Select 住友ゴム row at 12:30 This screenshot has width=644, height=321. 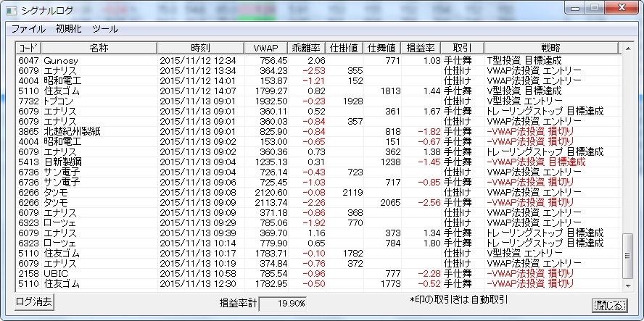[x=317, y=283]
